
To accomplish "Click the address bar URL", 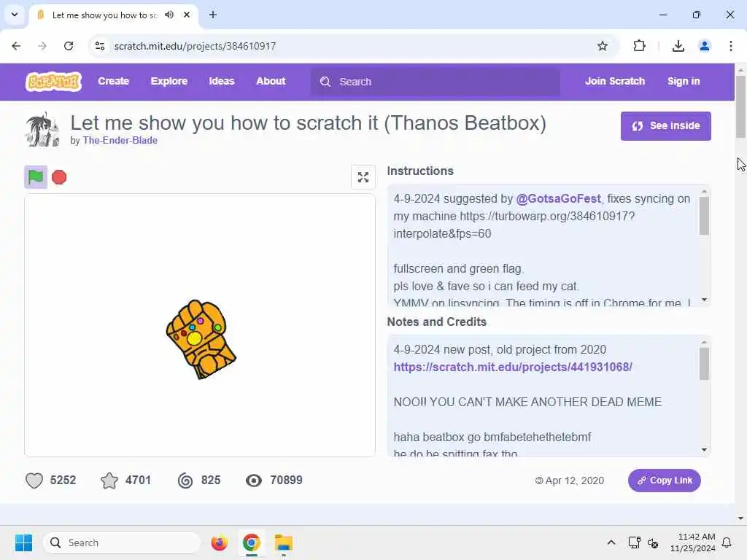I will pyautogui.click(x=195, y=46).
